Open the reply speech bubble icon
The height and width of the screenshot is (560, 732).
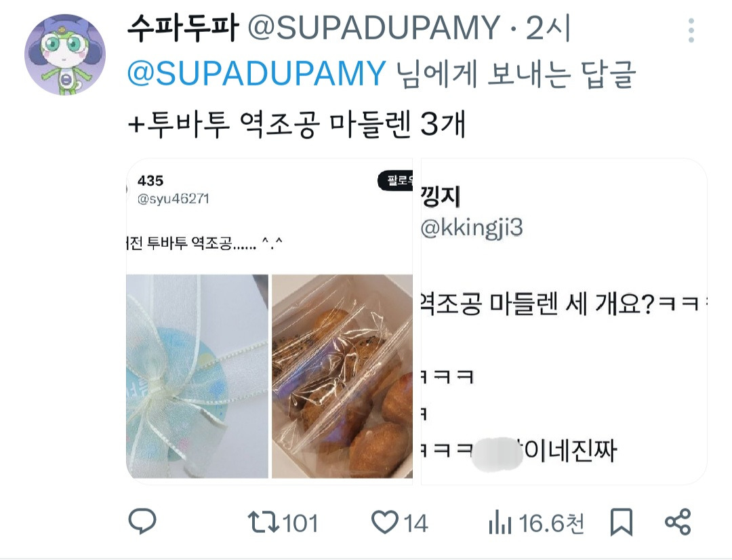click(142, 522)
